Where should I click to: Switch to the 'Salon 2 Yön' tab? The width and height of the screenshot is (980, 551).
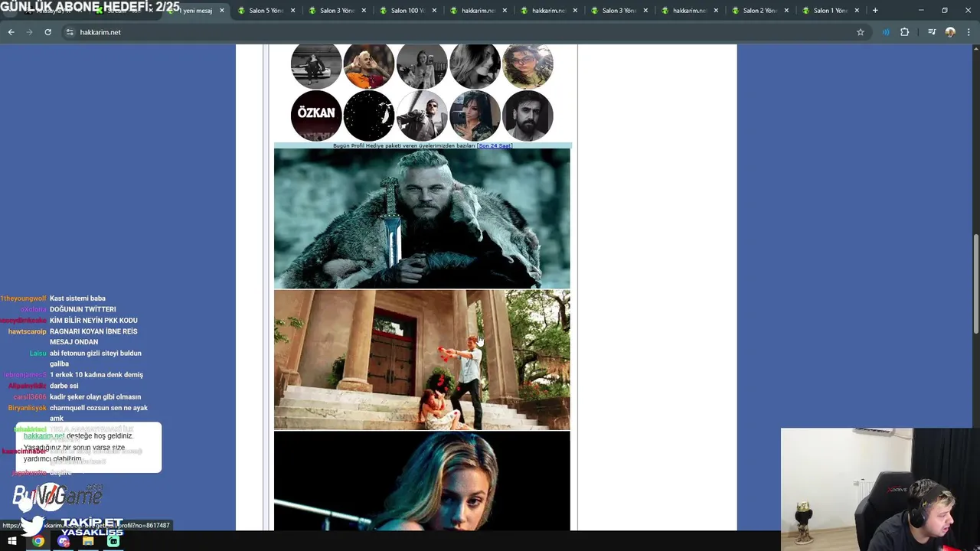click(759, 11)
